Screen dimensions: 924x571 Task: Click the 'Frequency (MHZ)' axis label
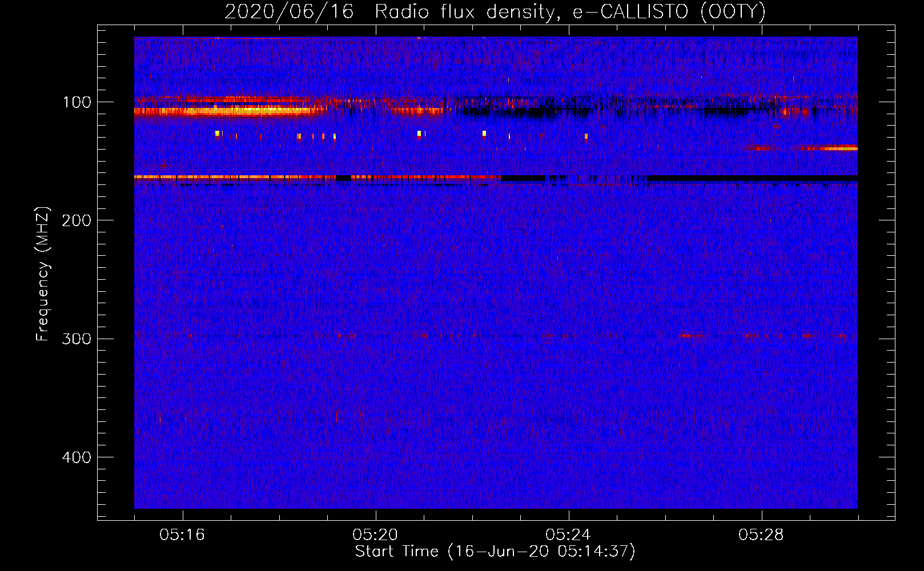point(43,274)
